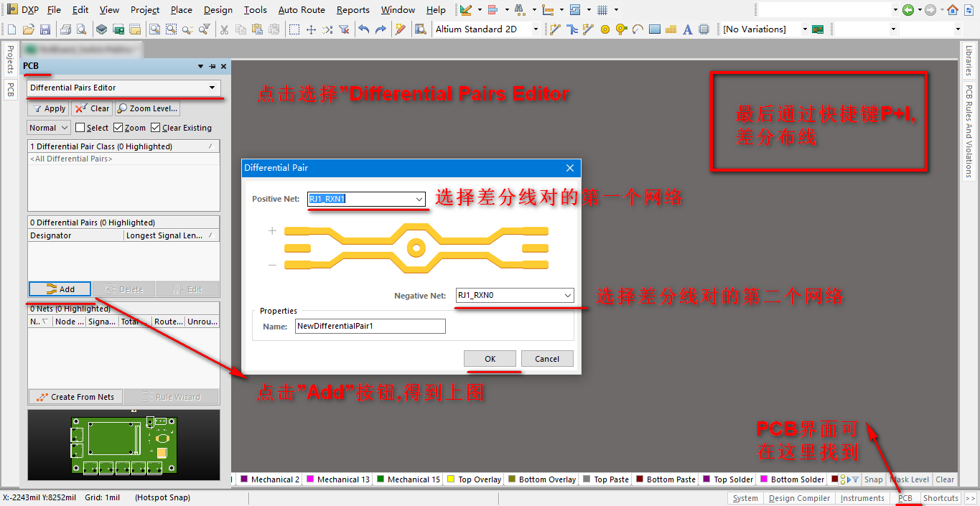The height and width of the screenshot is (506, 980).
Task: Open the Auto Route menu
Action: 302,10
